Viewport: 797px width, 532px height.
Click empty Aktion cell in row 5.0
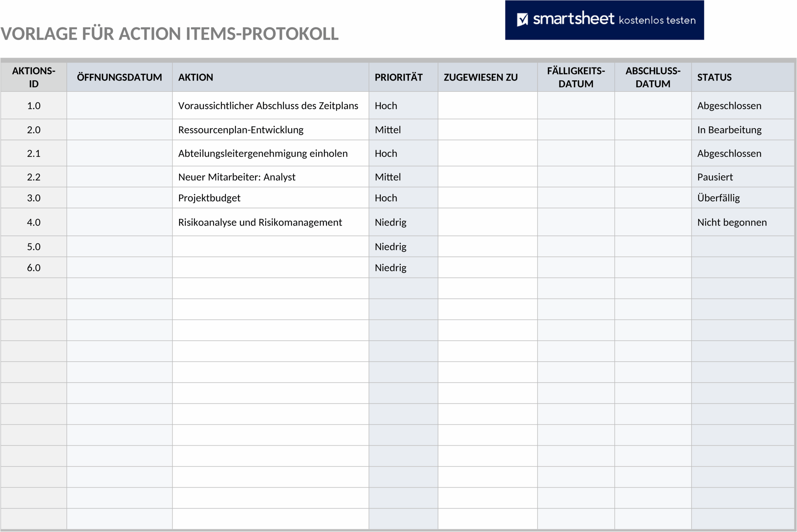coord(271,247)
